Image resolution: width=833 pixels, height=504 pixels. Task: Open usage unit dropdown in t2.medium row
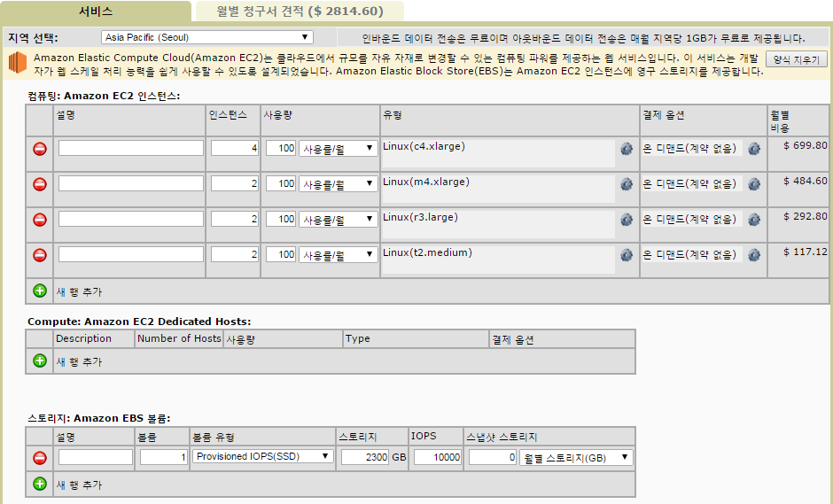point(338,255)
